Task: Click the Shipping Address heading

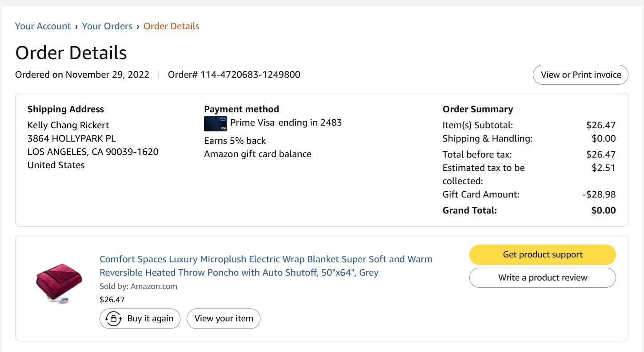Action: [x=66, y=109]
